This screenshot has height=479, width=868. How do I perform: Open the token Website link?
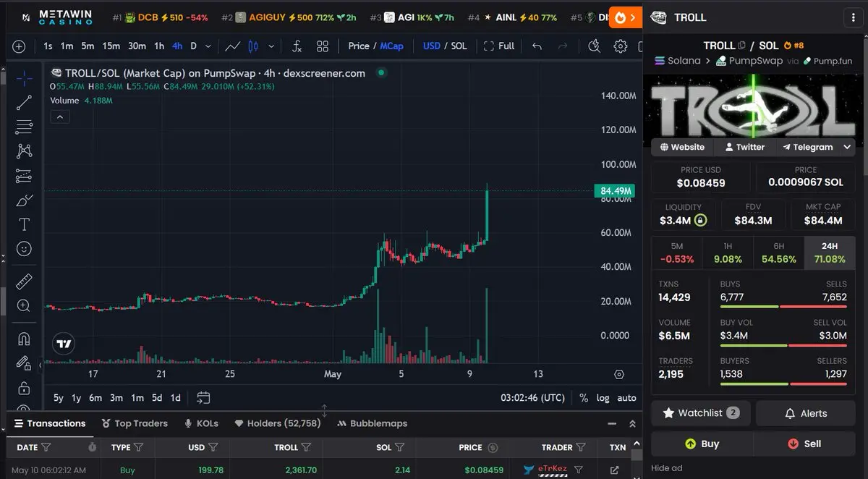coord(681,147)
